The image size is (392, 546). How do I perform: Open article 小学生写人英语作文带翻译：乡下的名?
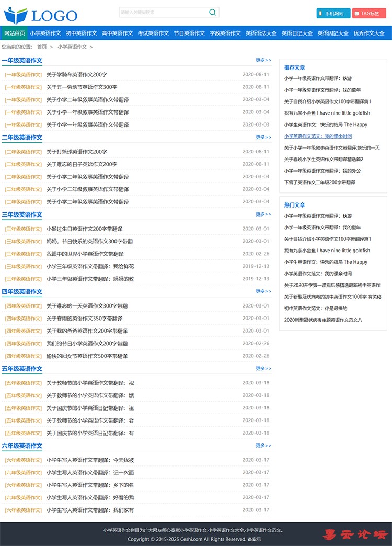point(90,485)
